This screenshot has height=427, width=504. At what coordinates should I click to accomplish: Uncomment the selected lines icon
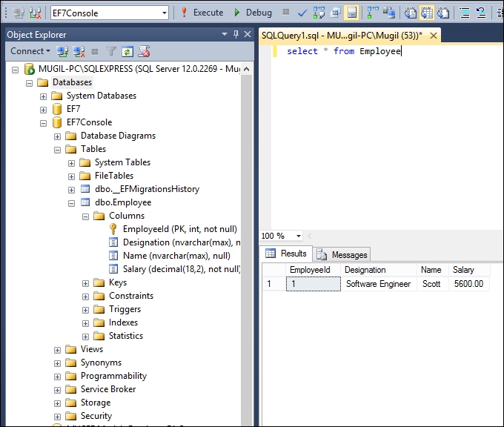pyautogui.click(x=481, y=13)
